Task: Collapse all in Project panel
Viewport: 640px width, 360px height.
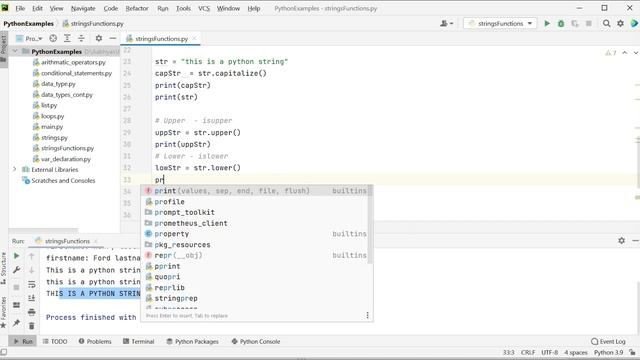Action: (x=82, y=38)
